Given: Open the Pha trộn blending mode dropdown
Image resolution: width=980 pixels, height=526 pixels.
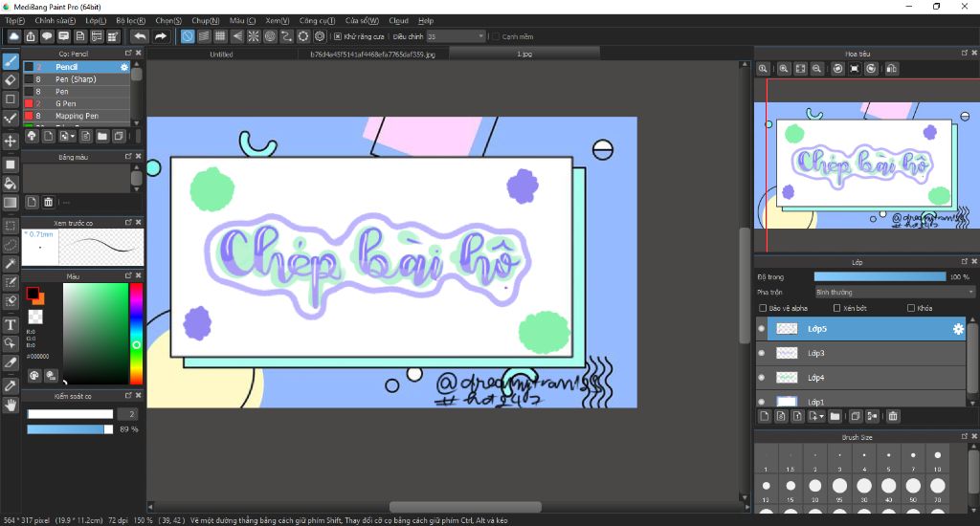Looking at the screenshot, I should (x=895, y=293).
